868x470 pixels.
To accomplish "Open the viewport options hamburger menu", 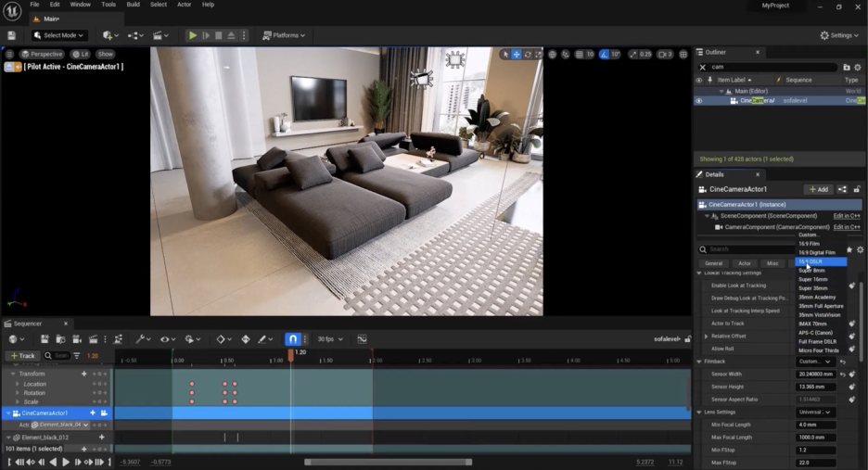I will [9, 55].
